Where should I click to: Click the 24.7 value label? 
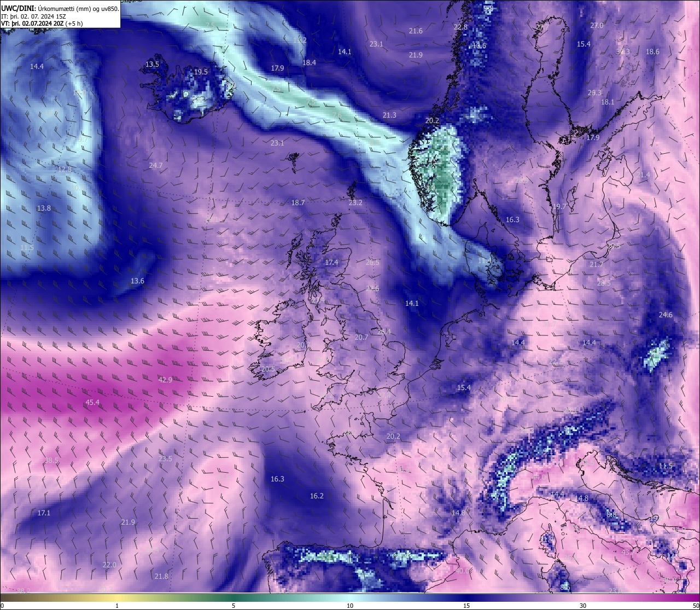tap(156, 165)
